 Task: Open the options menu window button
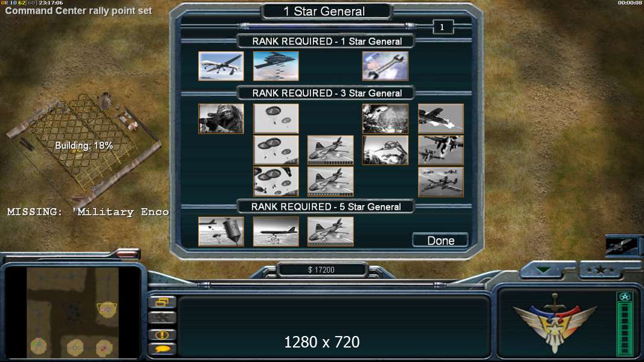pyautogui.click(x=163, y=302)
